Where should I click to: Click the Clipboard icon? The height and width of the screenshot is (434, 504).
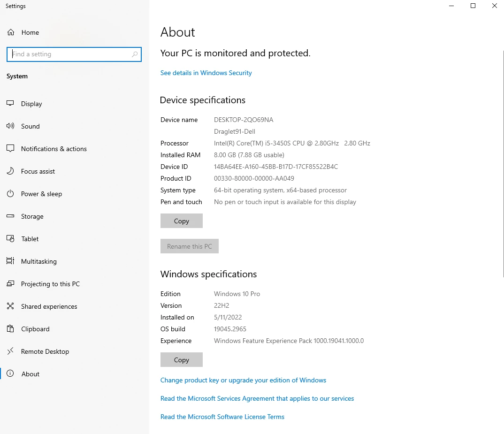(10, 328)
